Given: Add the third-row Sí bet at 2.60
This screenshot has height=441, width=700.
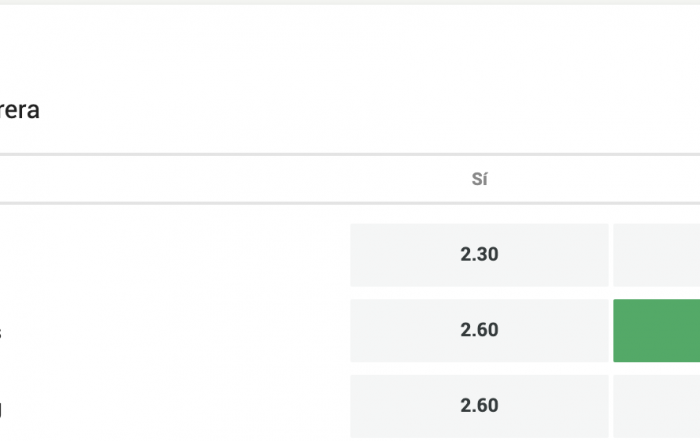Looking at the screenshot, I should (479, 406).
